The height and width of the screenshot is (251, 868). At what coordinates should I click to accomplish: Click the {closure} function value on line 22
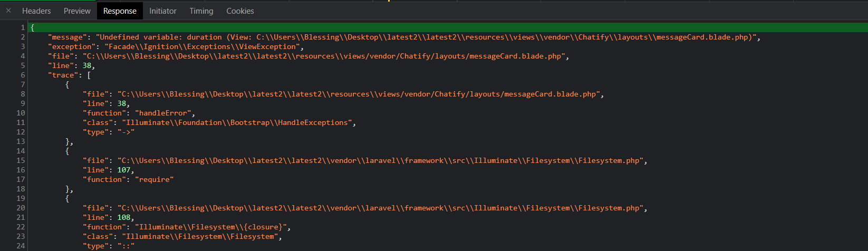coord(211,227)
